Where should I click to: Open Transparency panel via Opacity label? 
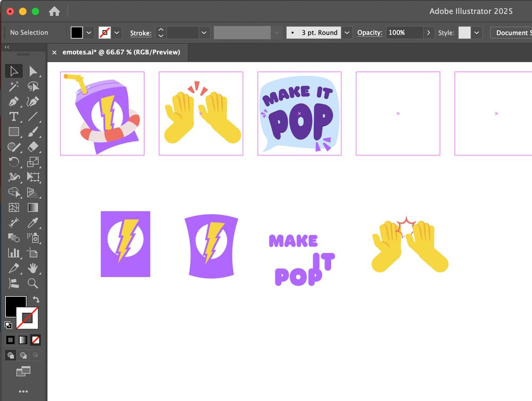(370, 33)
